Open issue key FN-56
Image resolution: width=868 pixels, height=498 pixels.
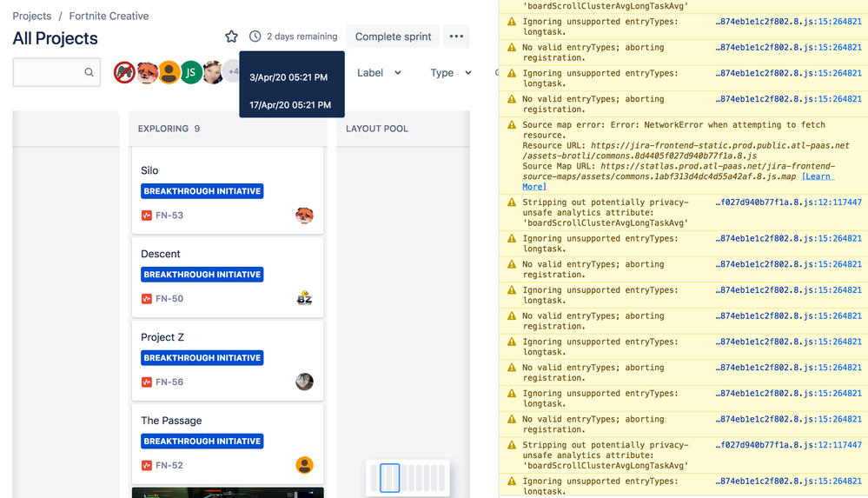[x=169, y=382]
